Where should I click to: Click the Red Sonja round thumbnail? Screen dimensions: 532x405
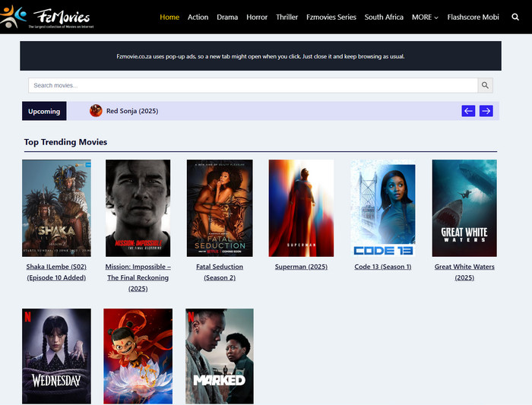(96, 111)
